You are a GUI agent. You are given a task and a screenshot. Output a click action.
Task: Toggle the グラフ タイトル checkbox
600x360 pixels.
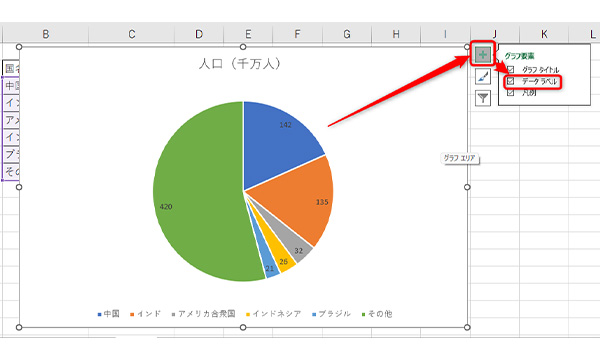pyautogui.click(x=510, y=70)
